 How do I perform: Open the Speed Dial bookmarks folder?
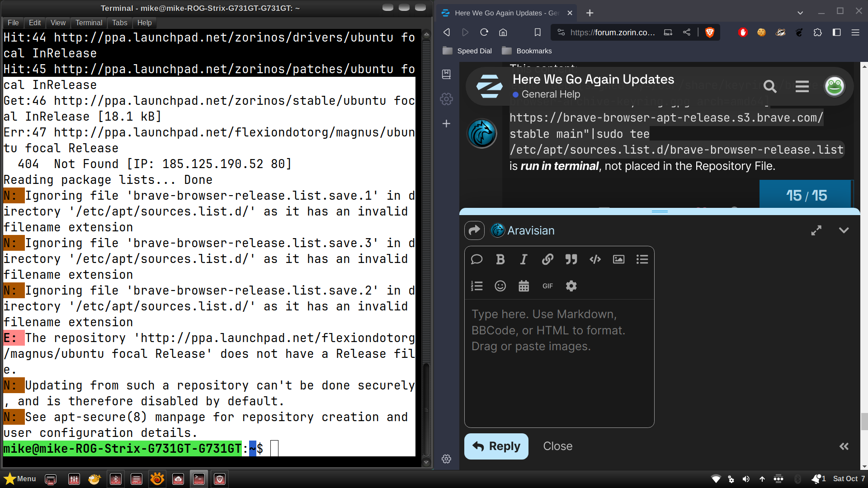pos(467,51)
